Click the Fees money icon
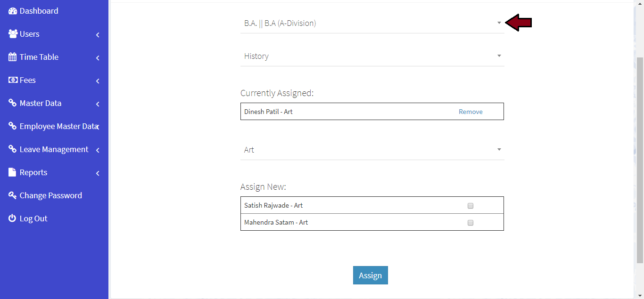The image size is (644, 299). 13,80
